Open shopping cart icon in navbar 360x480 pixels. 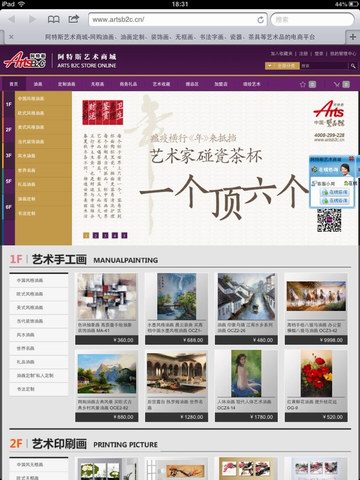coord(337,84)
